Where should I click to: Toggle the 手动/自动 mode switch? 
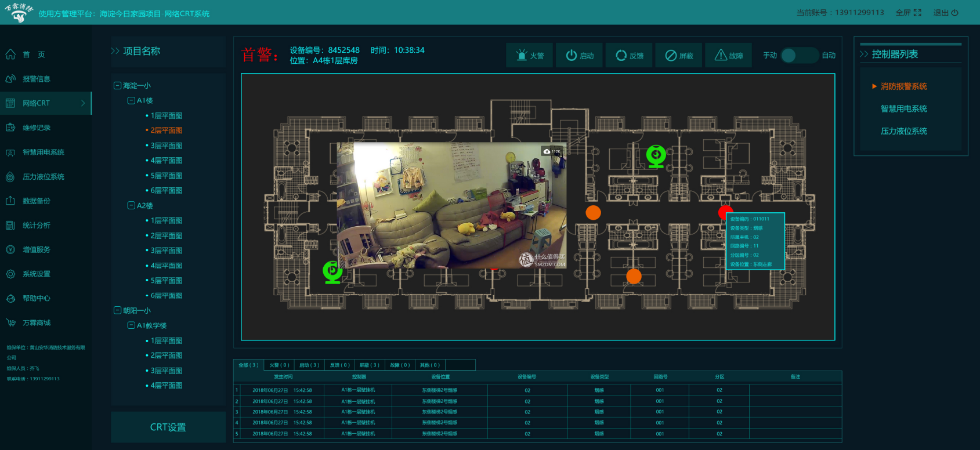(x=800, y=55)
